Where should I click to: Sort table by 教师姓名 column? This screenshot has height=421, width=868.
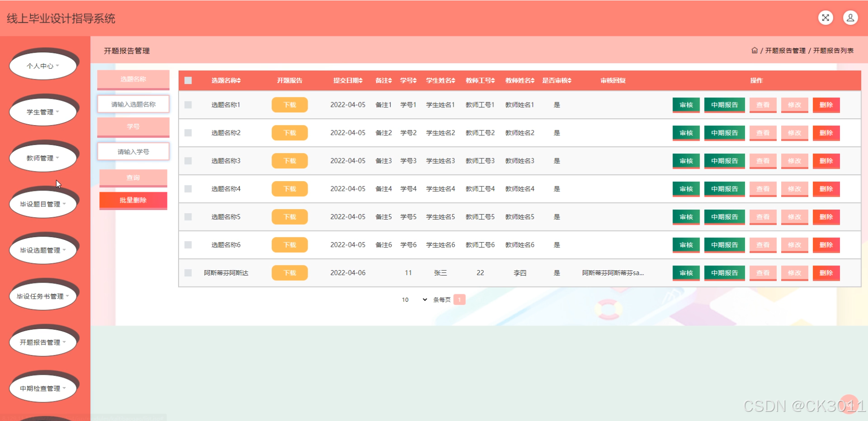click(520, 80)
